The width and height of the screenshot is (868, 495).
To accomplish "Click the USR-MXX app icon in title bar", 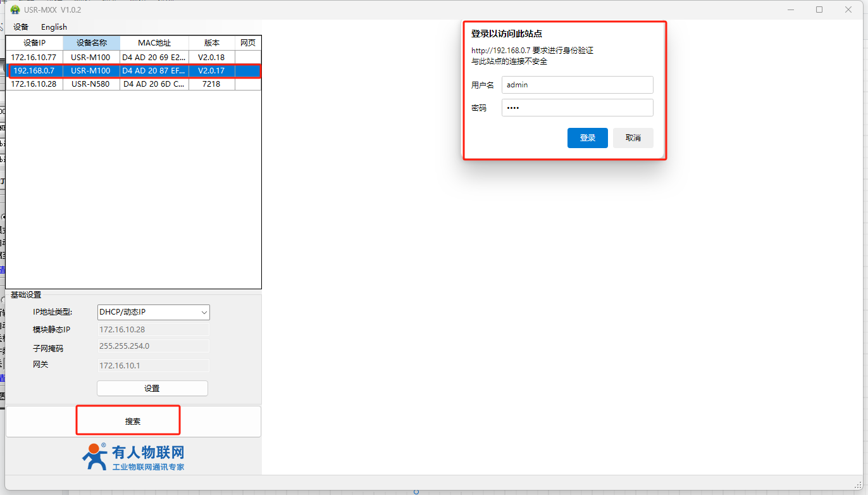I will (x=15, y=9).
